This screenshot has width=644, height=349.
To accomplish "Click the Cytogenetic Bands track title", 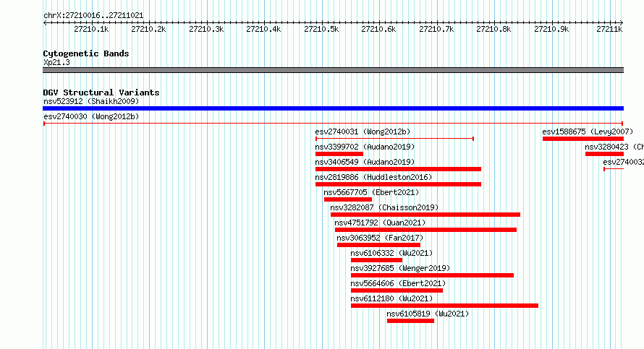I will (x=86, y=53).
